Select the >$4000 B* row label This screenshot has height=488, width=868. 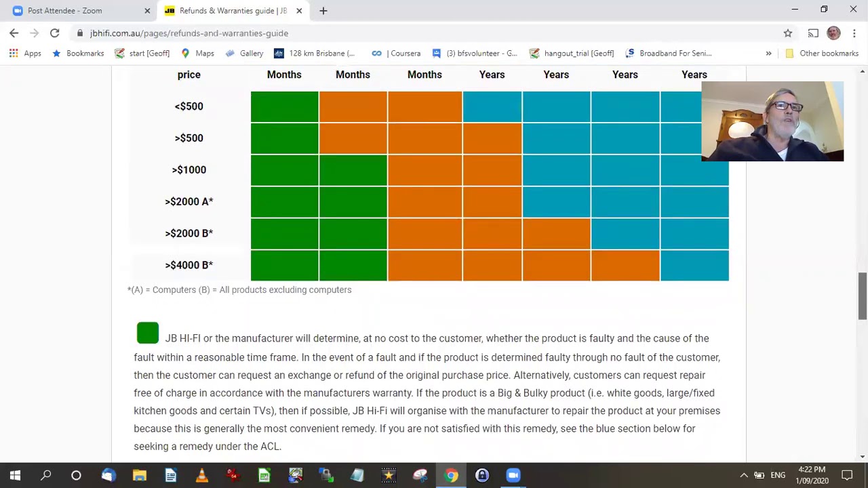189,265
